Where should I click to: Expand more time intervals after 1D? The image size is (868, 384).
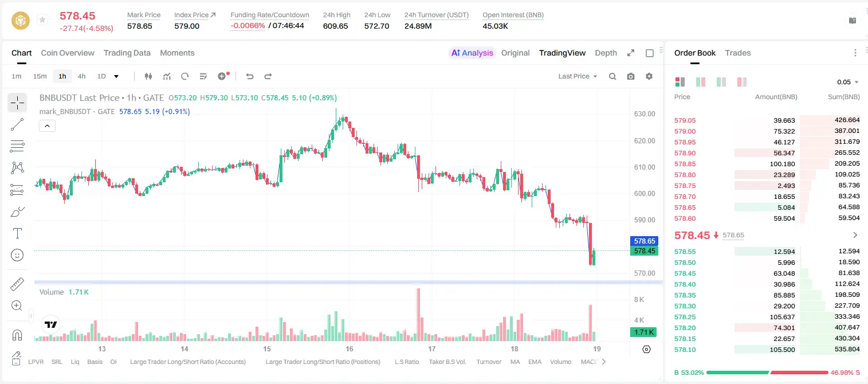116,76
